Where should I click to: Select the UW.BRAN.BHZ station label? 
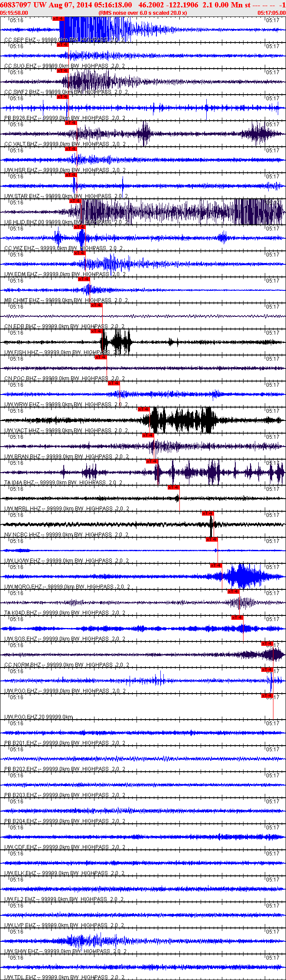click(x=66, y=457)
